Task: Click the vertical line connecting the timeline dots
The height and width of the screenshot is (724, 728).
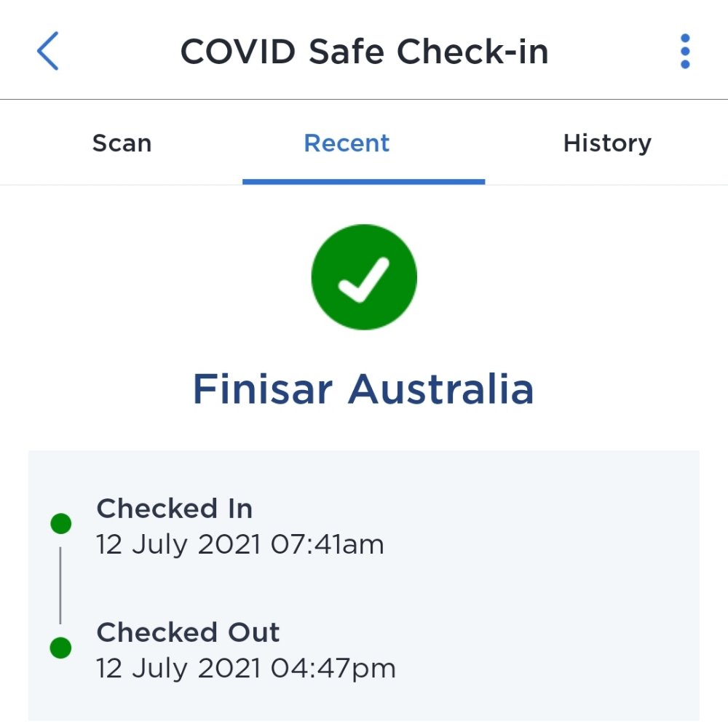Action: pos(60,585)
